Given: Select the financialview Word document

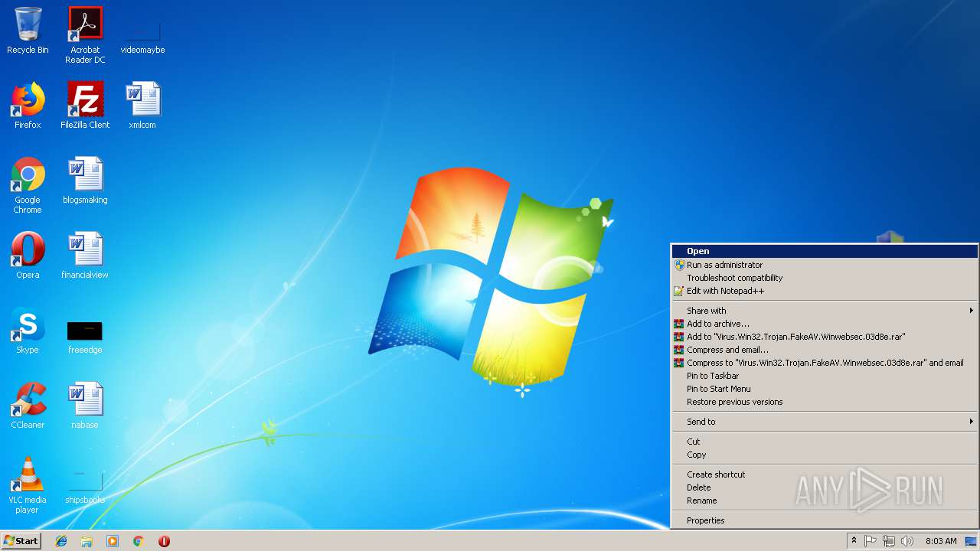Looking at the screenshot, I should pos(85,256).
